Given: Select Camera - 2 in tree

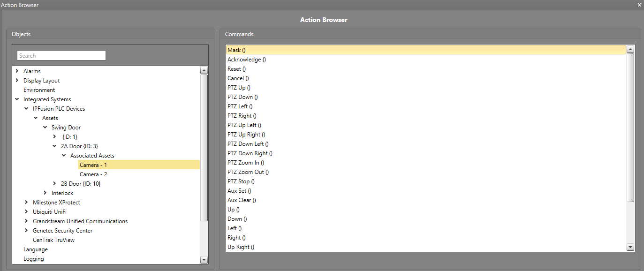Looking at the screenshot, I should click(93, 174).
